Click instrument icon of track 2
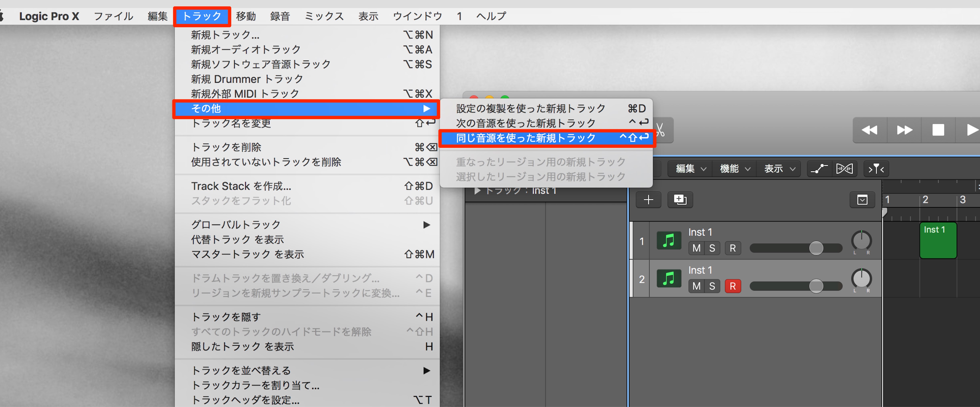 pyautogui.click(x=669, y=279)
